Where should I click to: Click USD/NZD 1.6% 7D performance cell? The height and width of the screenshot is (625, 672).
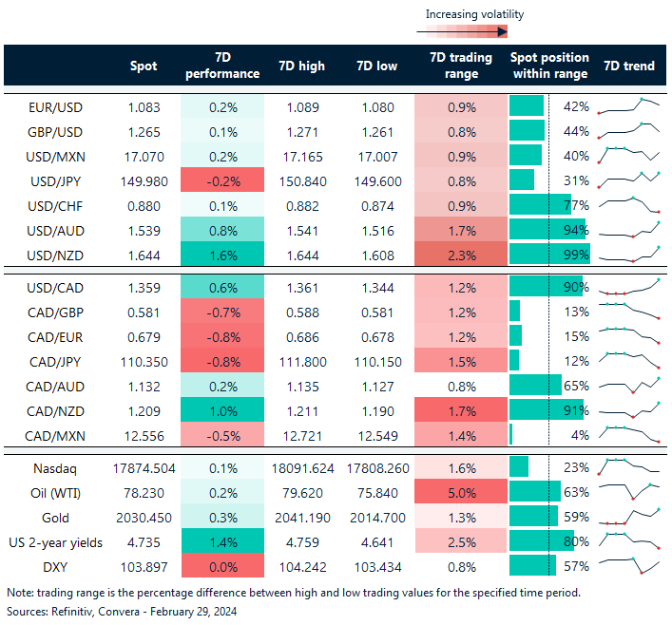(x=221, y=254)
